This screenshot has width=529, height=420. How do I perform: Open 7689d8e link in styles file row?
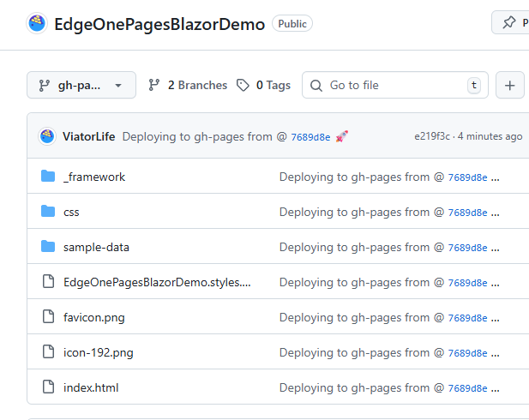pyautogui.click(x=467, y=283)
